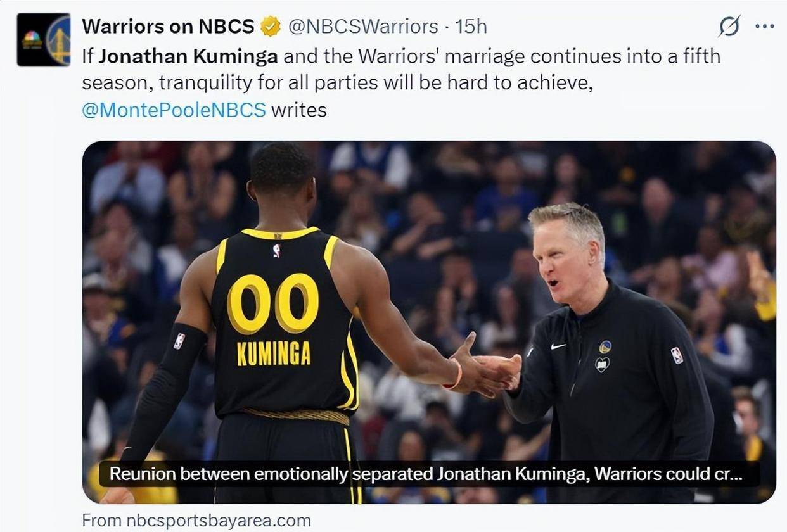Open the three-dot more options menu

[765, 27]
